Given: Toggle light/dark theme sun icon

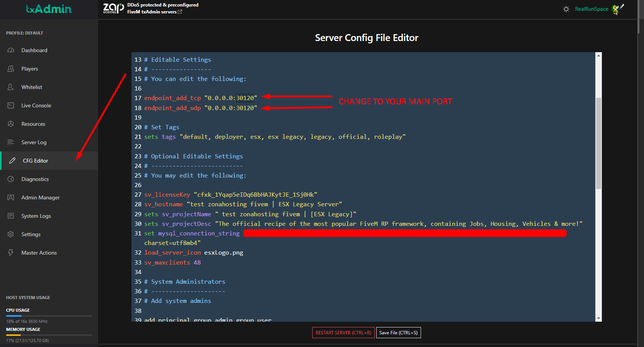Looking at the screenshot, I should click(566, 9).
